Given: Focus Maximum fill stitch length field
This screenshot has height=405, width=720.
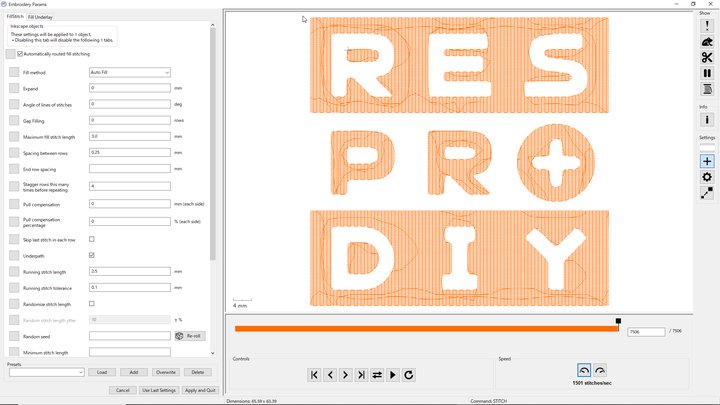Looking at the screenshot, I should click(x=129, y=136).
